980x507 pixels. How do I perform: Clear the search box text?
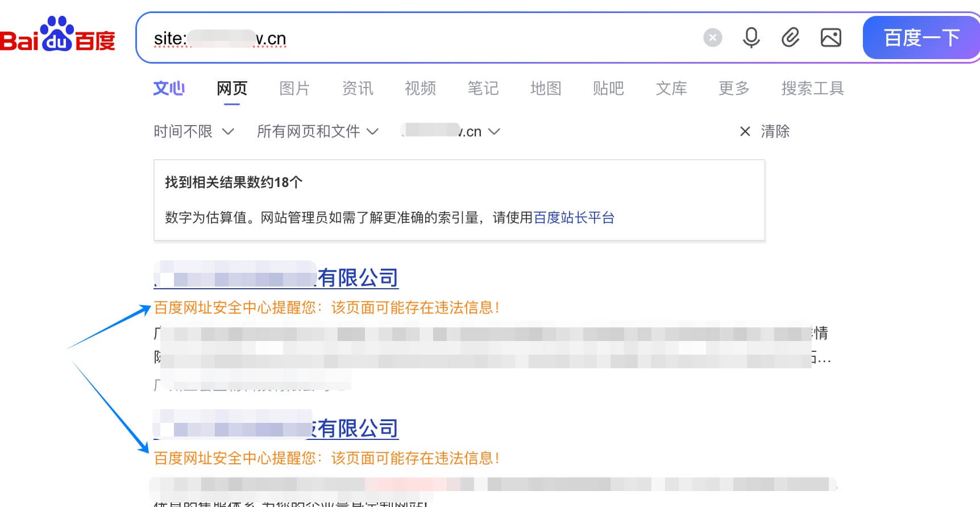[712, 38]
